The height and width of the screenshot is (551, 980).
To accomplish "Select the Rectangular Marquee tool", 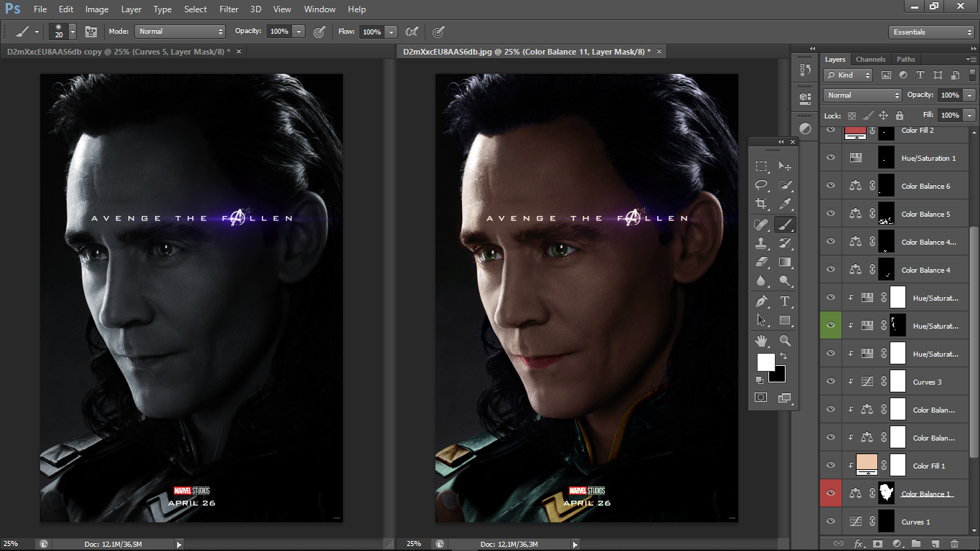I will tap(761, 166).
